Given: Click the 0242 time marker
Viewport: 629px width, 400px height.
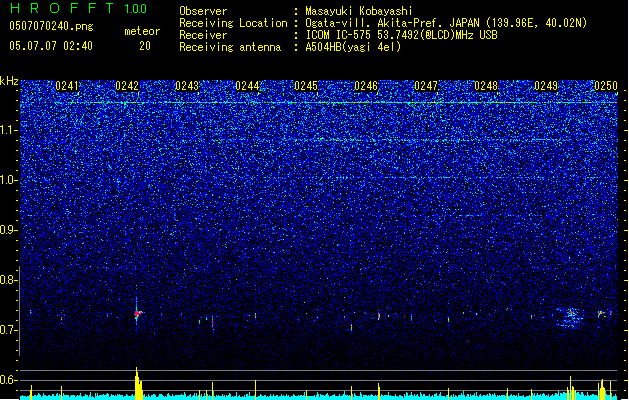Looking at the screenshot, I should coord(127,86).
